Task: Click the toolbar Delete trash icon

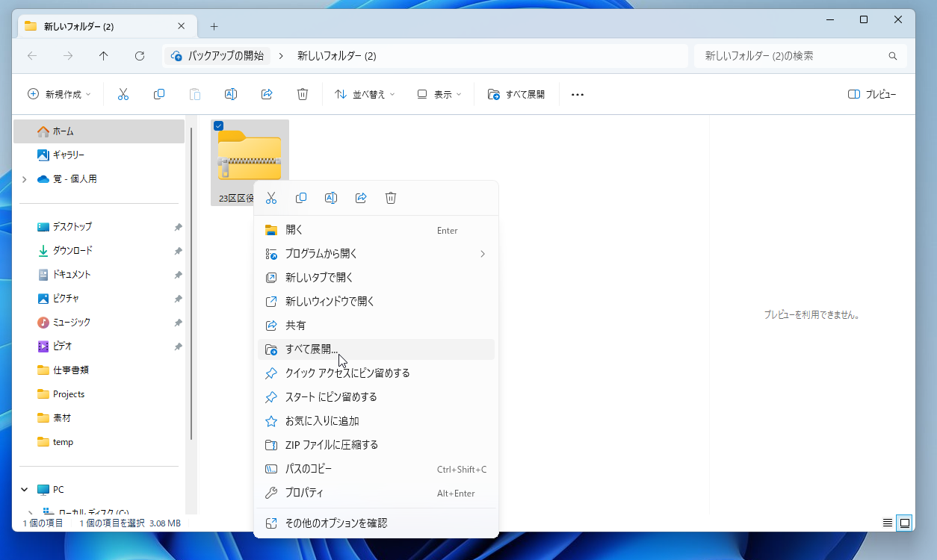Action: pos(303,94)
